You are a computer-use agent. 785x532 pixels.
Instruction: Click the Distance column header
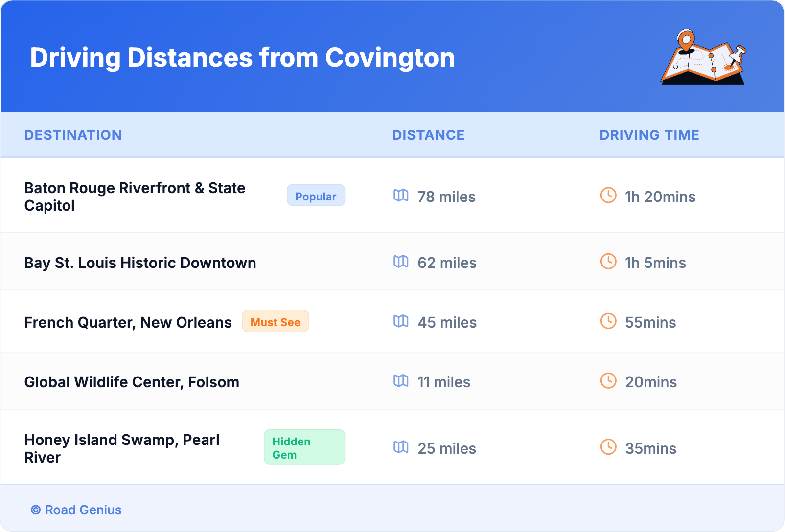point(428,135)
